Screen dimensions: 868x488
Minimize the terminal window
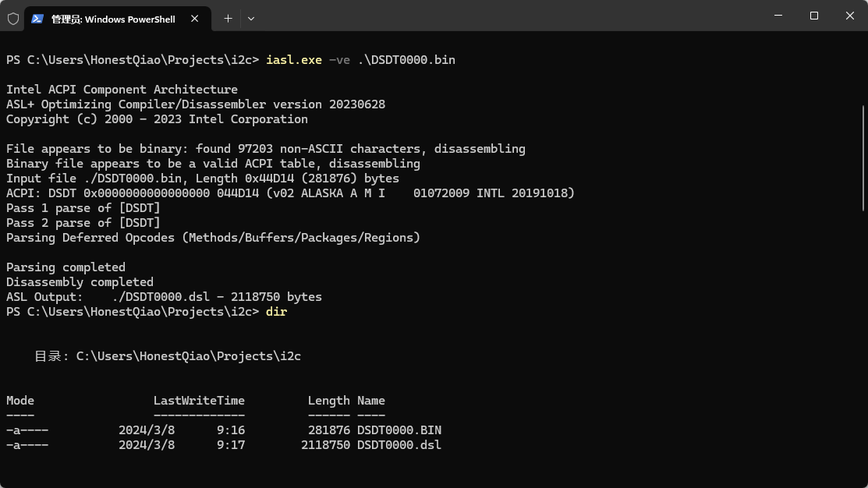(x=778, y=16)
